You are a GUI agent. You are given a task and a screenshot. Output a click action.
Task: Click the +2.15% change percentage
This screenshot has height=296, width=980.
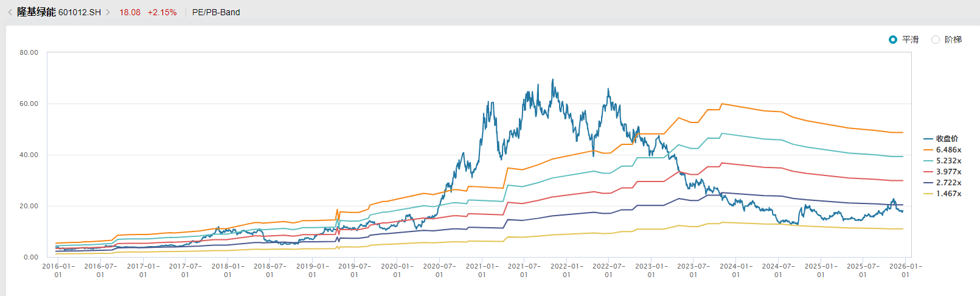point(162,12)
